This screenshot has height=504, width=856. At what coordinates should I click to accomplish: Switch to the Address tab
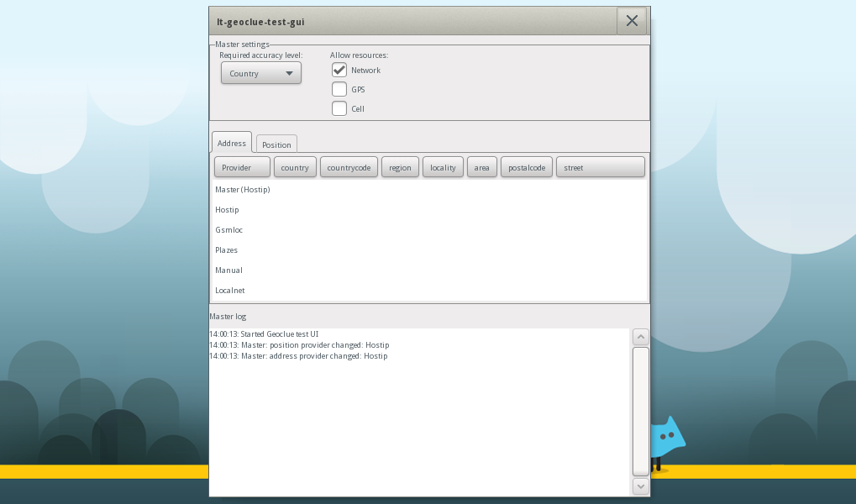[x=232, y=143]
